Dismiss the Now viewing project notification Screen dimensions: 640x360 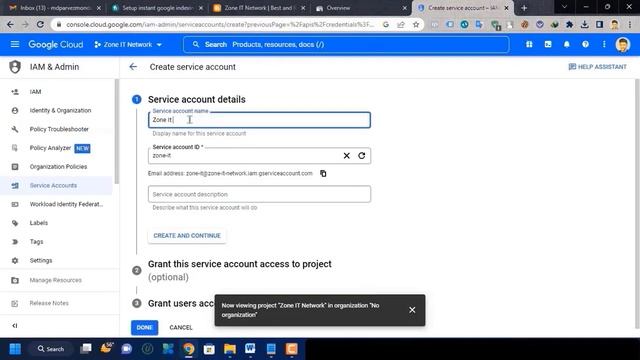click(x=412, y=310)
